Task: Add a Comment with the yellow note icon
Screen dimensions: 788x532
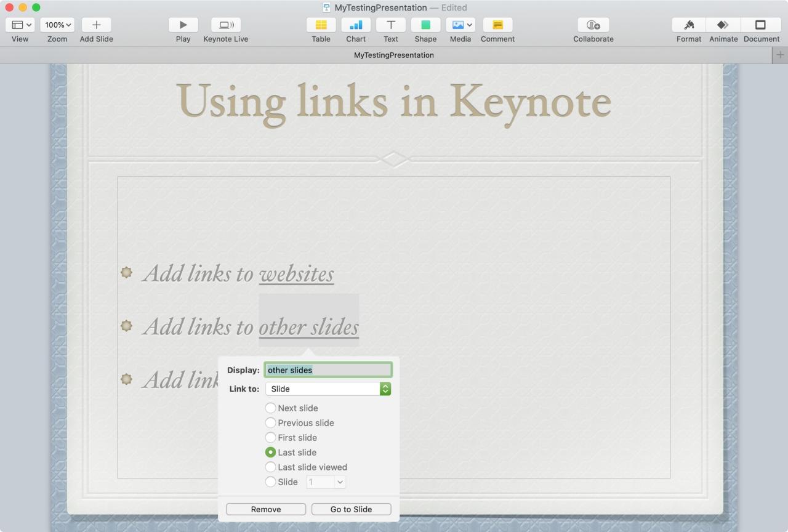Action: pos(497,25)
